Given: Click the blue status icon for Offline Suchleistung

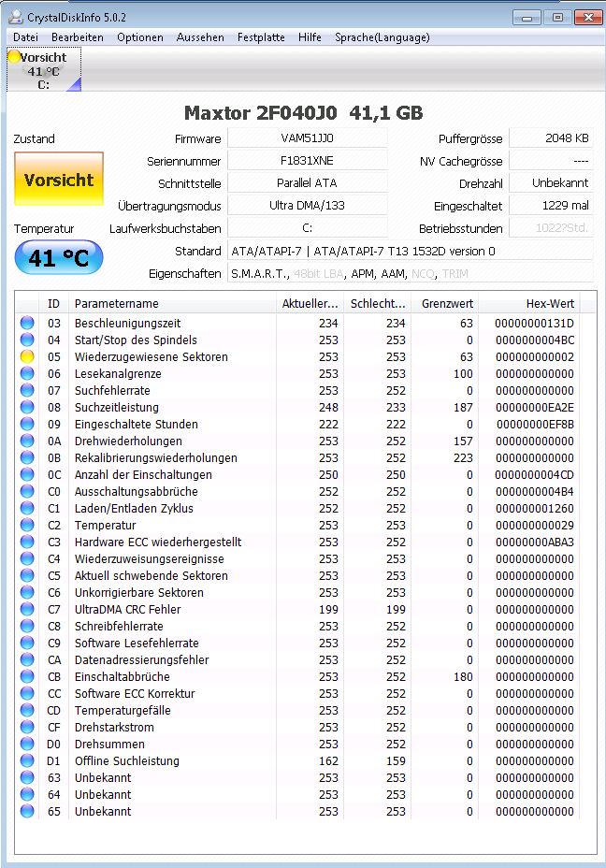Looking at the screenshot, I should tap(27, 760).
